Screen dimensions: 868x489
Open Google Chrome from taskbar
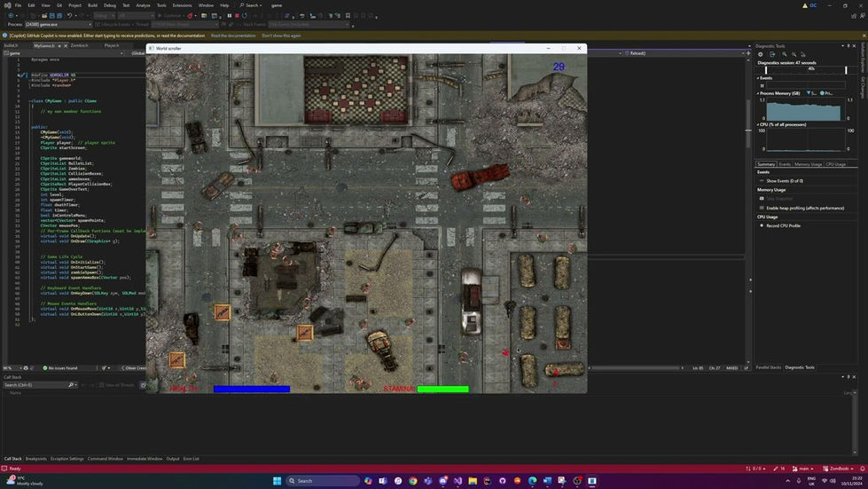(413, 481)
